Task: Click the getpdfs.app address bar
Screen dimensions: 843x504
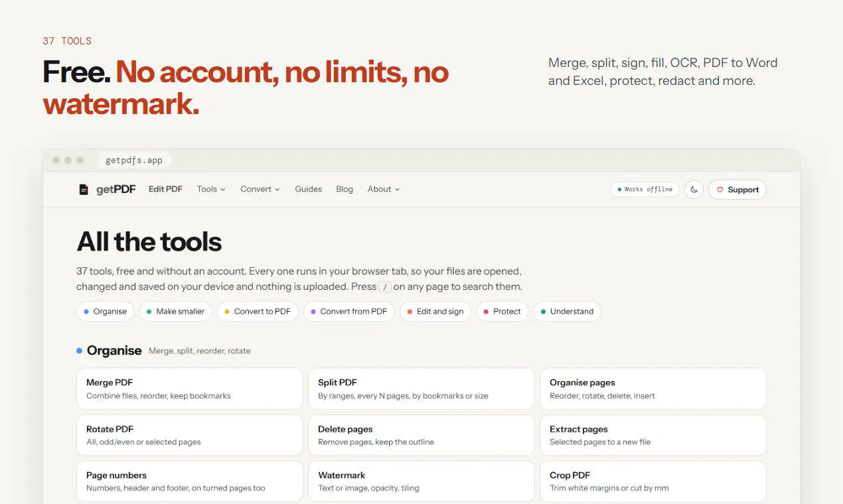Action: (134, 160)
